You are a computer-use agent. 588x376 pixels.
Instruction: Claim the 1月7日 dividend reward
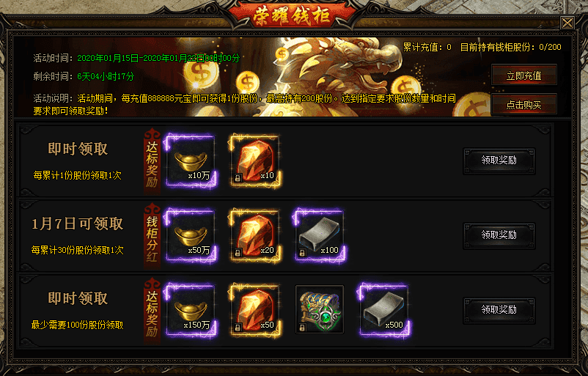pos(499,235)
